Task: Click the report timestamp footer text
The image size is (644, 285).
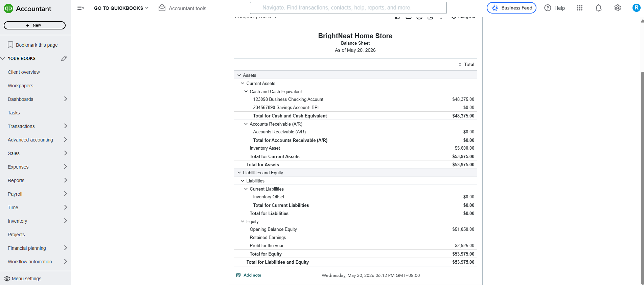Action: coord(371,276)
